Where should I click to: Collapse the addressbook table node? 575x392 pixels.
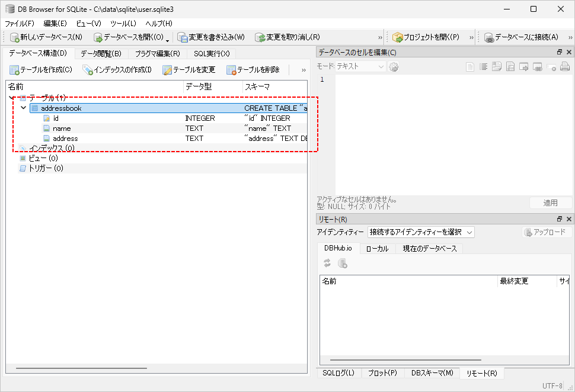click(x=24, y=108)
